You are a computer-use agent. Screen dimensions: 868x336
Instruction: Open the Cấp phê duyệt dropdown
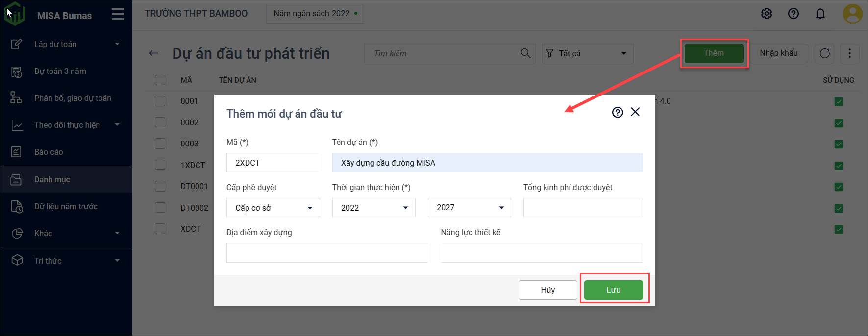(273, 208)
